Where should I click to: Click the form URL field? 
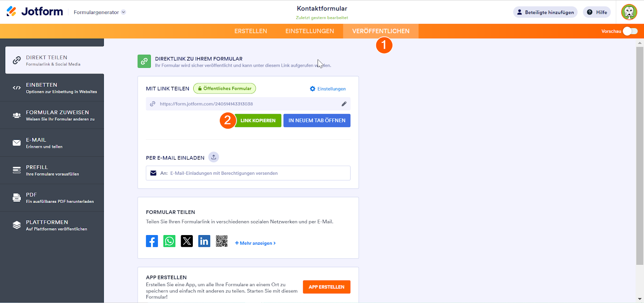pos(248,104)
